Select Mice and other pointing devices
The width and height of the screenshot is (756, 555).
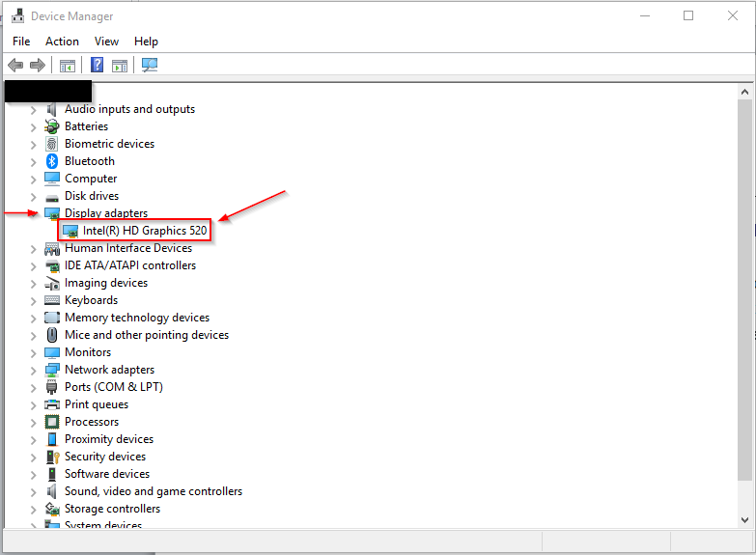(146, 335)
